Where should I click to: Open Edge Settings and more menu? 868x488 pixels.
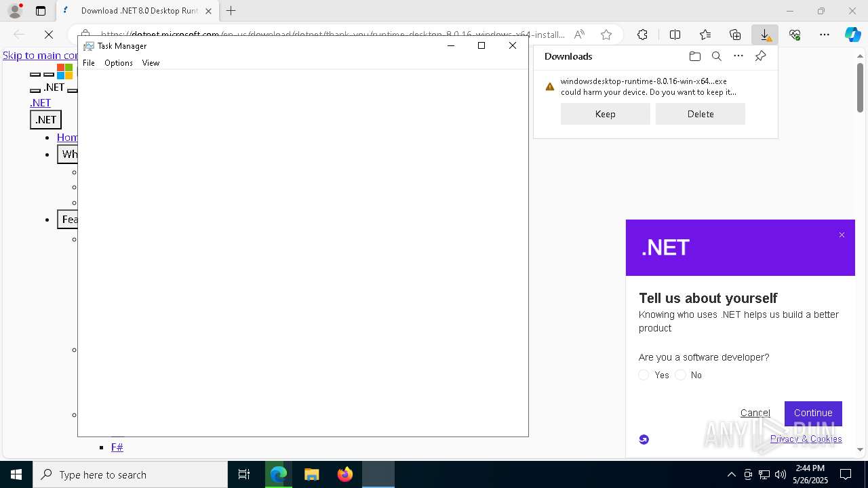(x=825, y=35)
